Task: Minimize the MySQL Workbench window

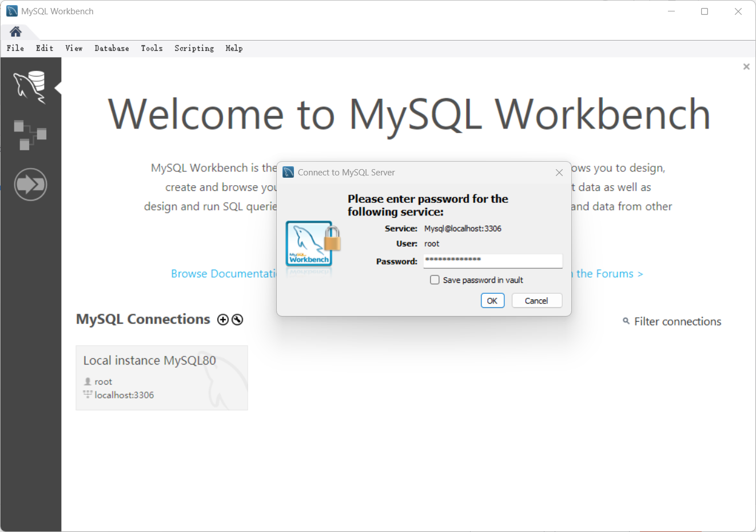Action: [x=671, y=11]
